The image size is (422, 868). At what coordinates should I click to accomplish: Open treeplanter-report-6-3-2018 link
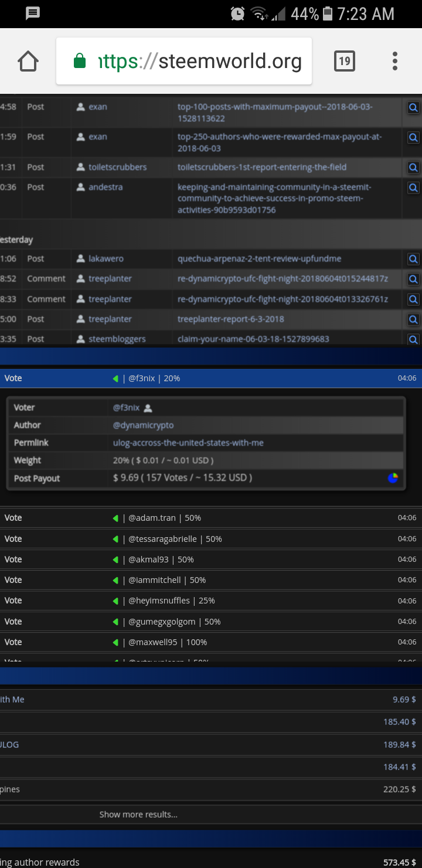[x=231, y=319]
